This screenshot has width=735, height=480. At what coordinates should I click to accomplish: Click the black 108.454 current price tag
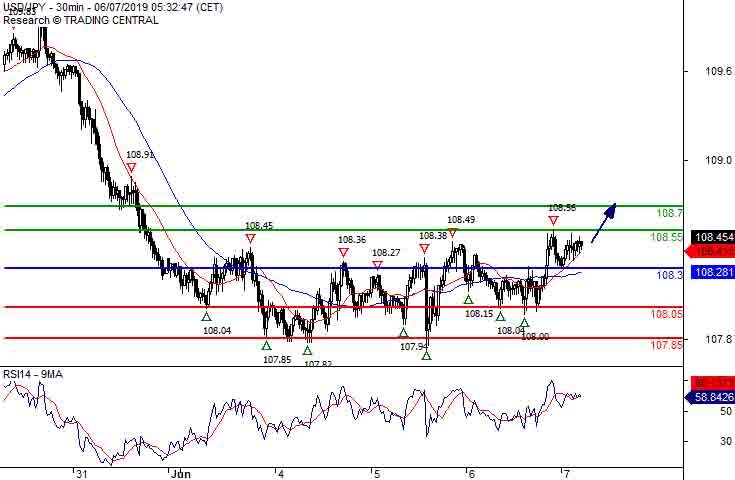713,237
